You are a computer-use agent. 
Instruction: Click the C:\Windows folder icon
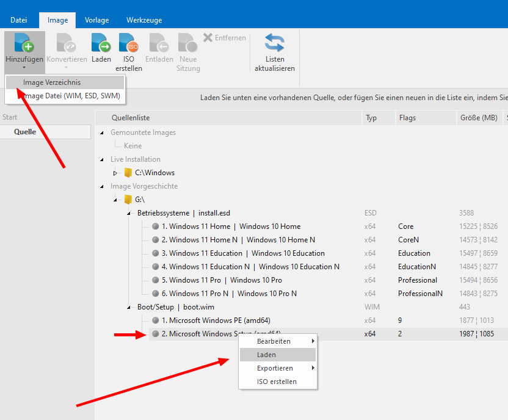[128, 173]
